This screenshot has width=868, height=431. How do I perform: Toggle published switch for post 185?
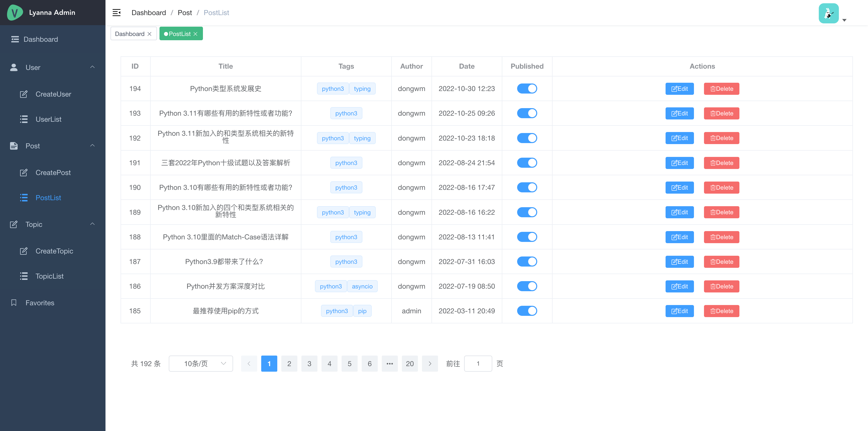tap(527, 311)
